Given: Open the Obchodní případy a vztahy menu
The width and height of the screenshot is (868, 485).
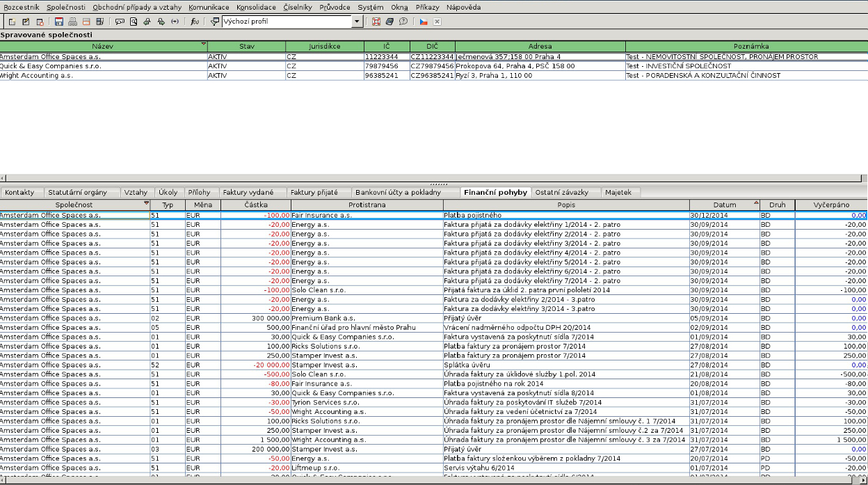Looking at the screenshot, I should tap(137, 7).
